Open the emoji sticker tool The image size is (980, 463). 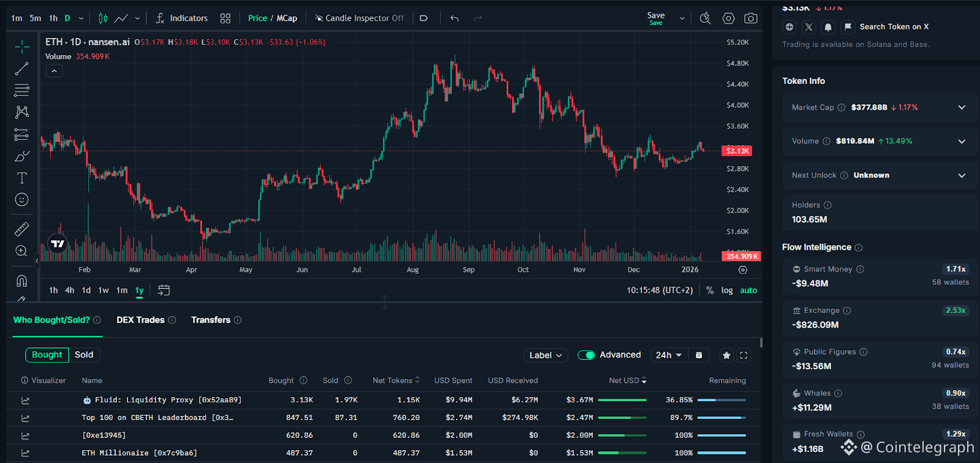pyautogui.click(x=22, y=200)
